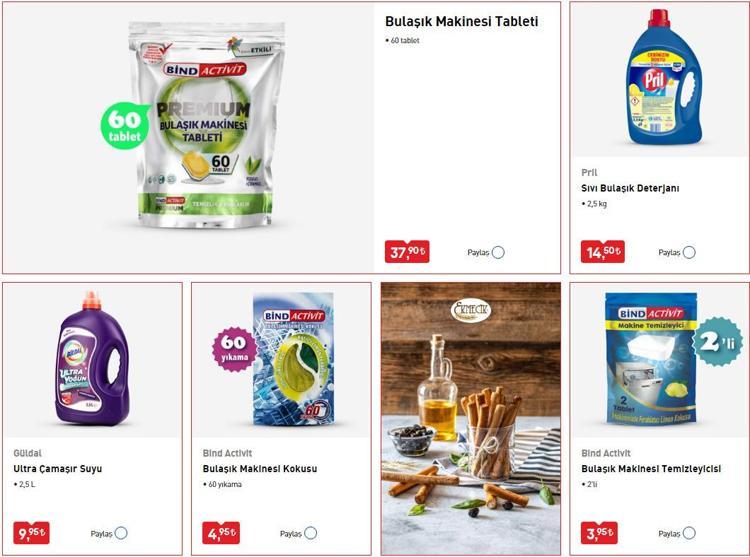The width and height of the screenshot is (750, 557).
Task: Click the 4,95 price tag
Action: [221, 533]
